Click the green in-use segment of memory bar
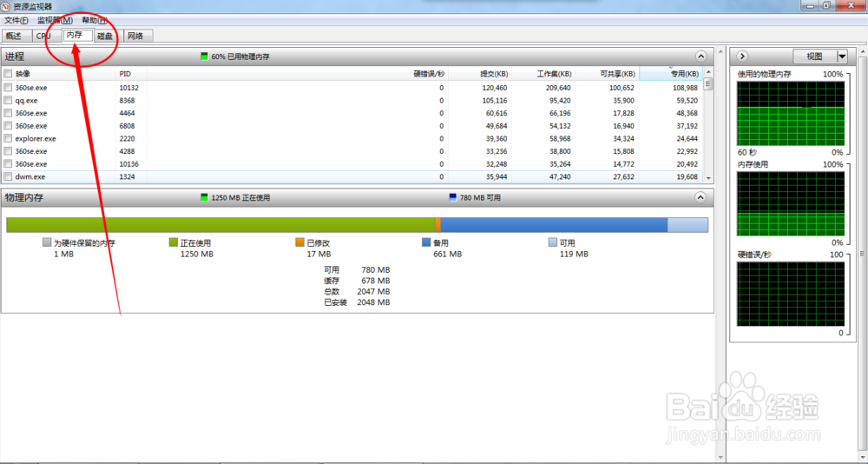 220,224
